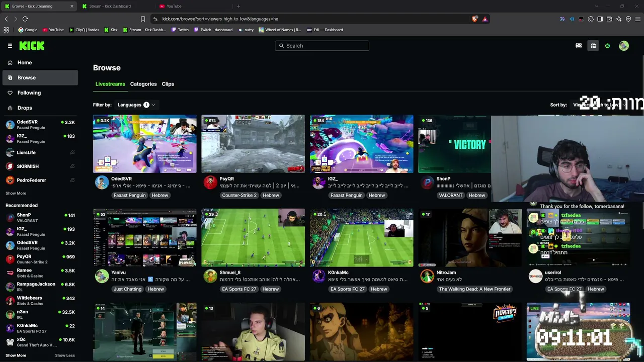
Task: Open the browser main menu icon
Action: pyautogui.click(x=637, y=19)
